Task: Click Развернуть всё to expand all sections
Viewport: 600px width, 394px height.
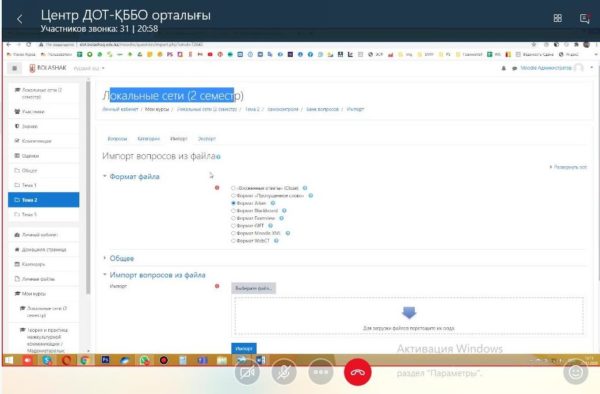Action: [568, 167]
